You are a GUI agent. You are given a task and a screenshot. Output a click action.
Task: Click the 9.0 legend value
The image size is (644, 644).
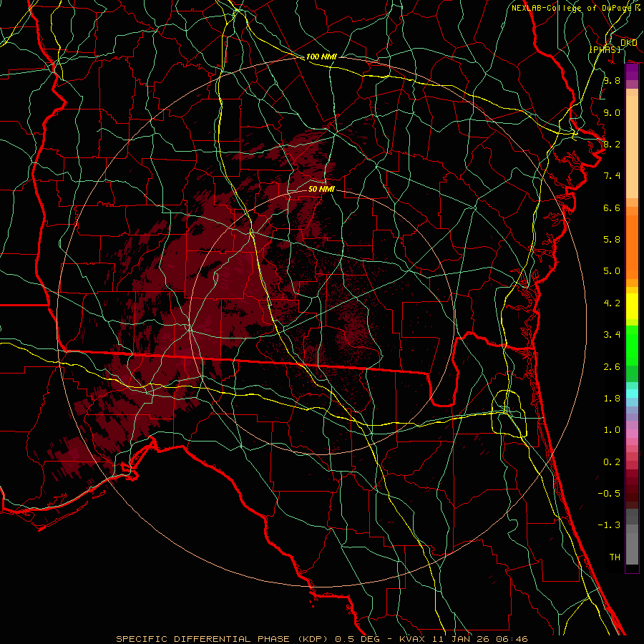click(x=612, y=112)
